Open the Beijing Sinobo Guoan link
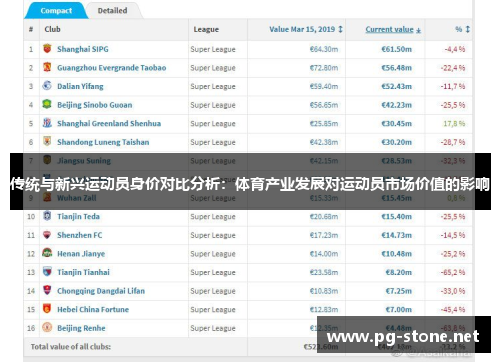 pos(95,105)
